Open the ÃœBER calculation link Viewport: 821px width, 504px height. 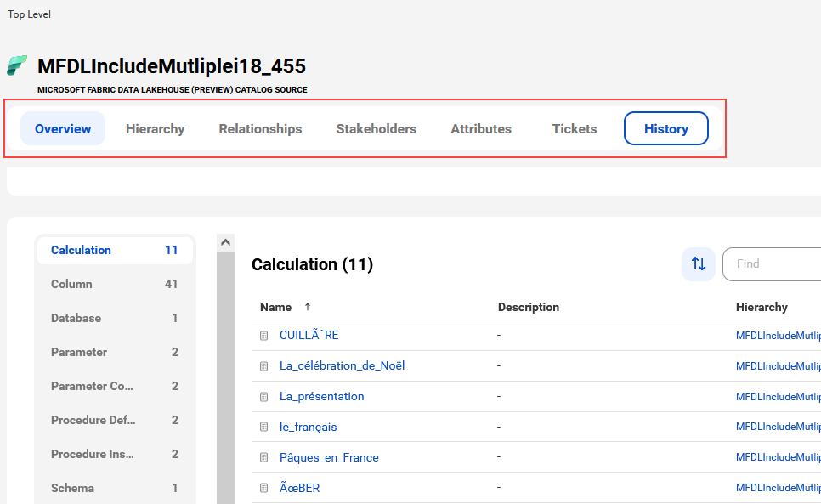pos(299,488)
